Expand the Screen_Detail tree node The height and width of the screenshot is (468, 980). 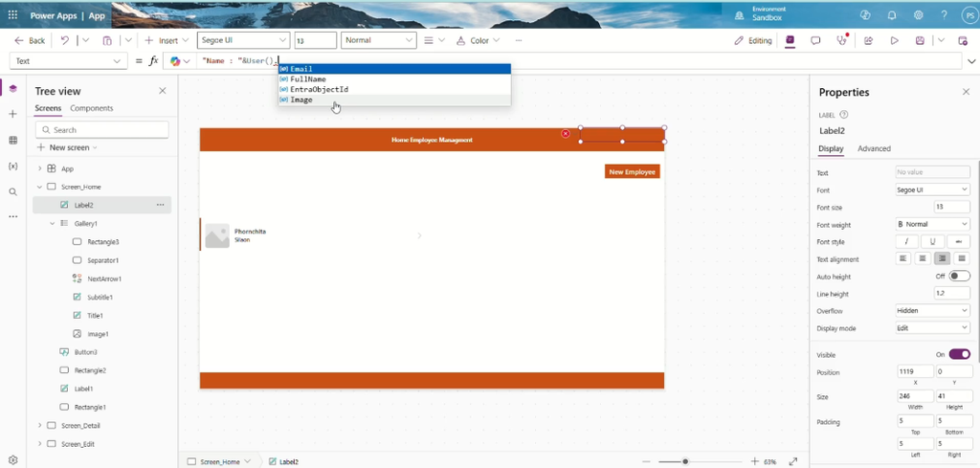39,426
